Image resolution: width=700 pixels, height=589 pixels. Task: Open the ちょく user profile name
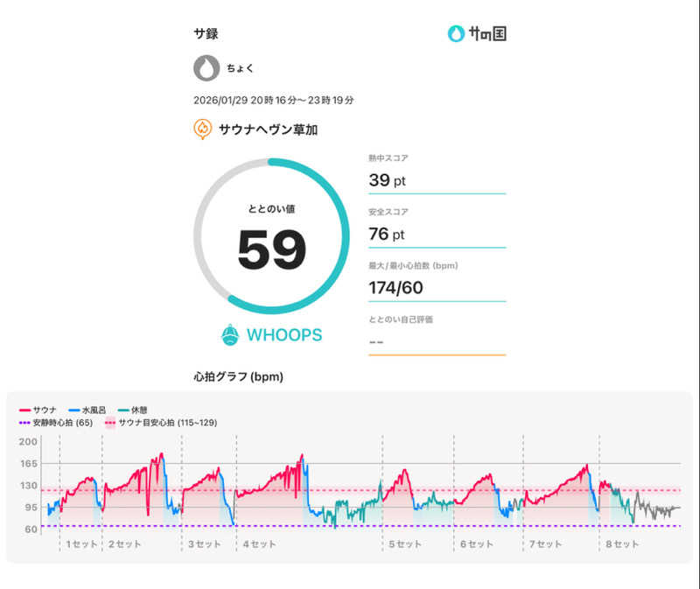[240, 68]
